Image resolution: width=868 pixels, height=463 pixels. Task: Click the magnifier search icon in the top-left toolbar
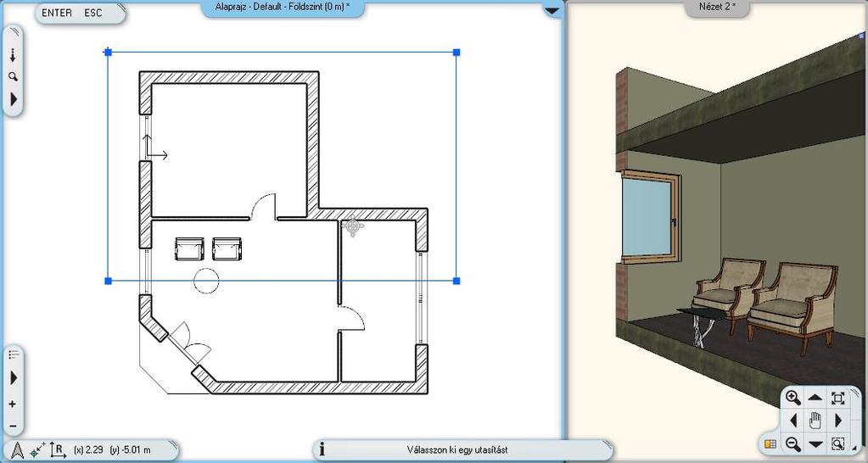point(13,77)
